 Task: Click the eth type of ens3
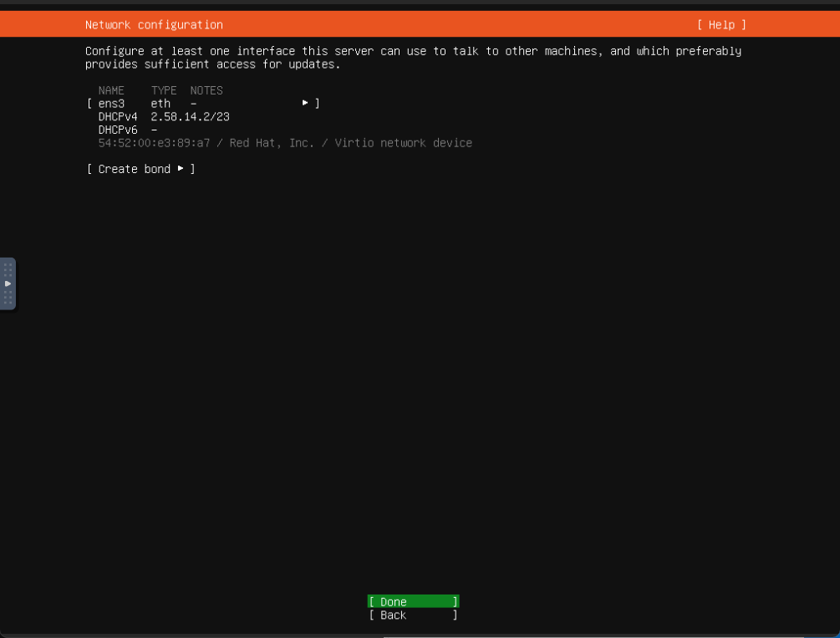tap(160, 104)
